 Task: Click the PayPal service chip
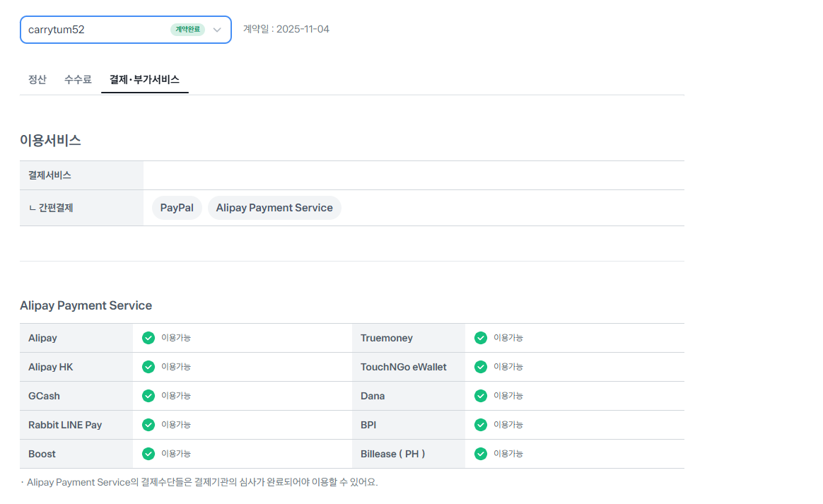click(x=177, y=208)
